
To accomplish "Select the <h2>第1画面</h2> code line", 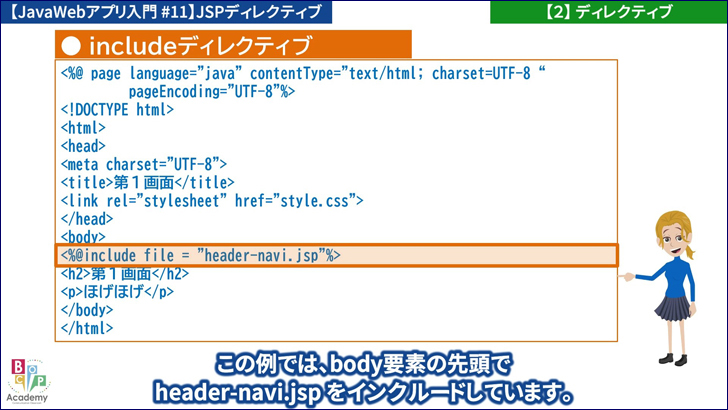I will [124, 274].
